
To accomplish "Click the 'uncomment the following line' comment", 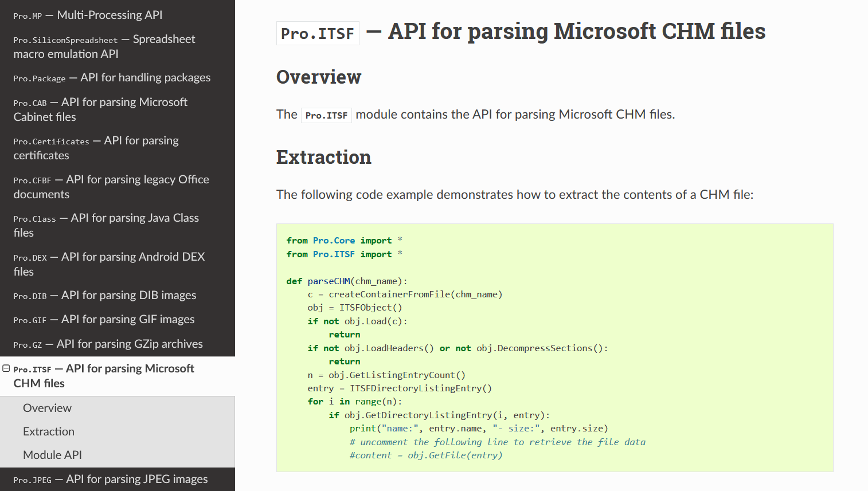I will click(498, 442).
